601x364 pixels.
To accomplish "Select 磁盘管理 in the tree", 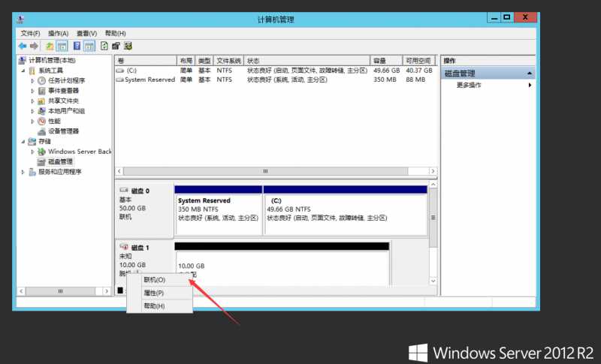I will [60, 161].
